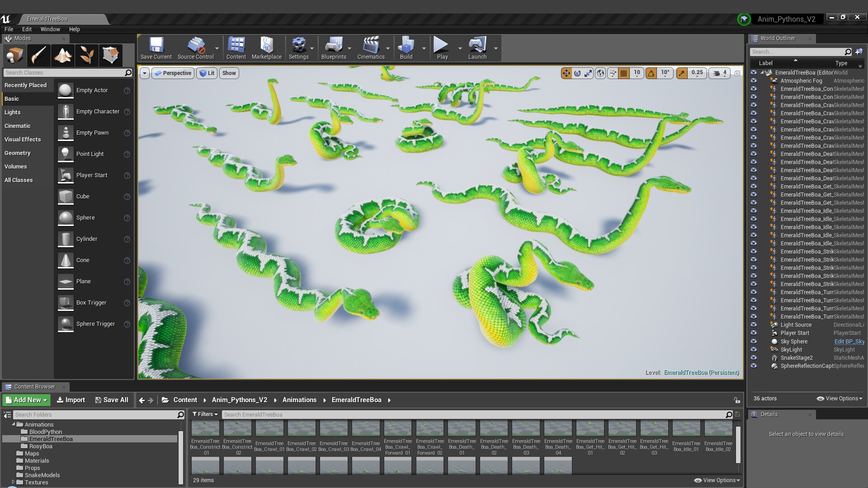This screenshot has height=488, width=868.
Task: Toggle visibility of the Atmospheric Fog actor
Action: [x=754, y=81]
